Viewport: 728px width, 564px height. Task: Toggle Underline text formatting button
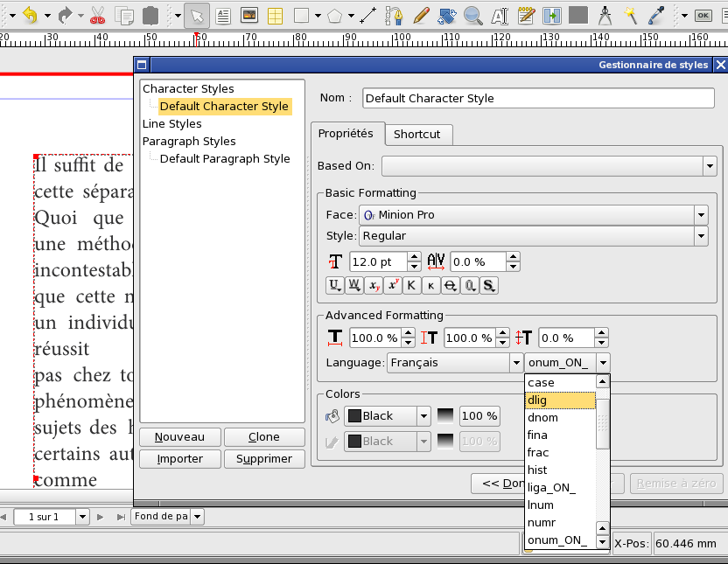click(x=335, y=285)
